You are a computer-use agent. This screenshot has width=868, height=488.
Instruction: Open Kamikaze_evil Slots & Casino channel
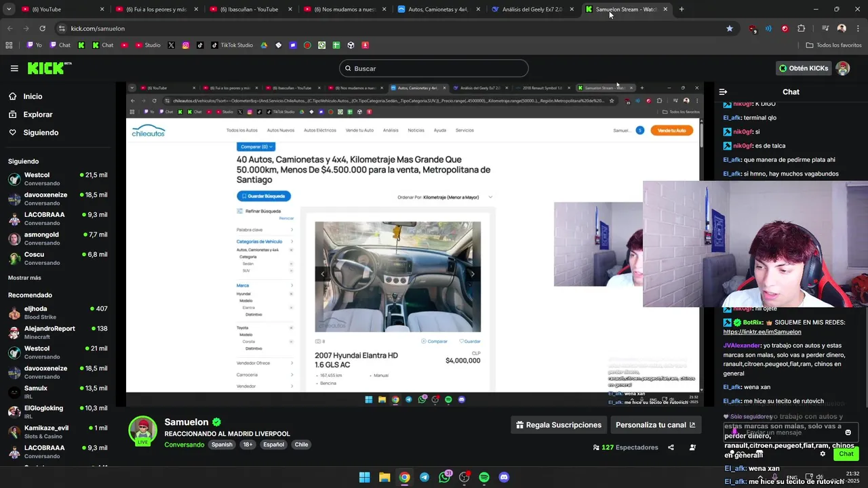[x=58, y=432]
